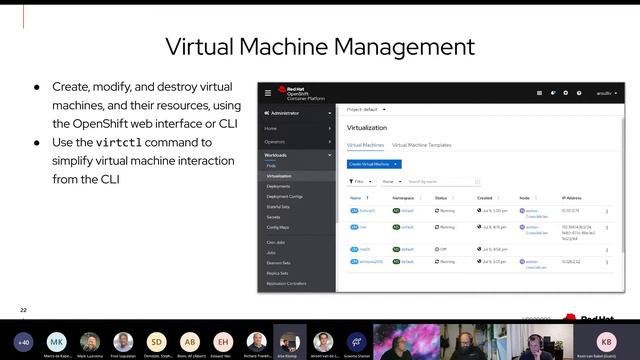Sort the table by Status column
This screenshot has width=640, height=360.
[x=441, y=198]
